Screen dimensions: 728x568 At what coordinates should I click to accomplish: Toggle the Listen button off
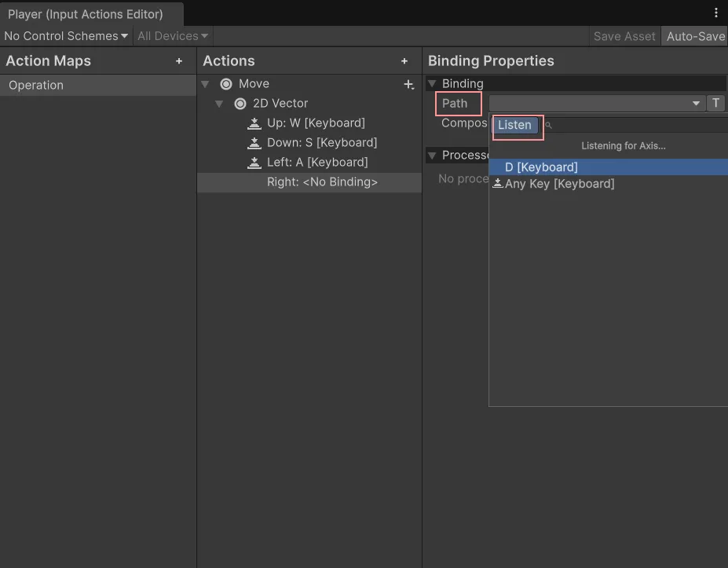pyautogui.click(x=515, y=126)
